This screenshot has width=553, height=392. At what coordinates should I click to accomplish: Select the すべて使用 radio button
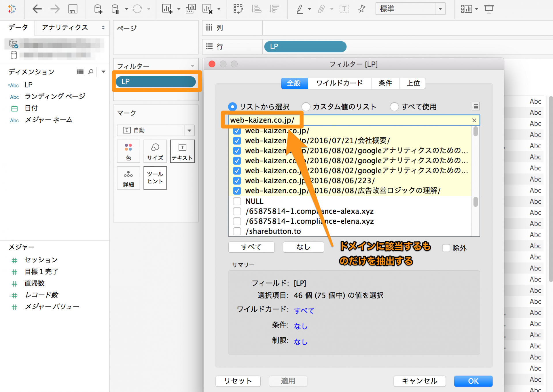pos(394,107)
